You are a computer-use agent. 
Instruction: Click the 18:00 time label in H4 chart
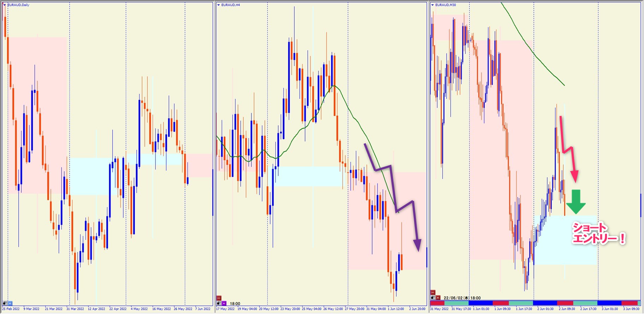[x=235, y=304]
